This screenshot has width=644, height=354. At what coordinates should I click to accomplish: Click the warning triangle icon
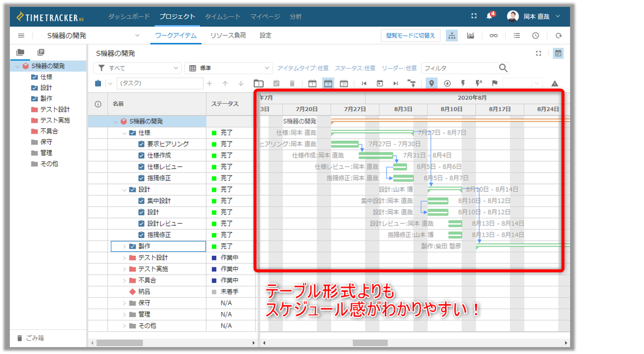(555, 83)
